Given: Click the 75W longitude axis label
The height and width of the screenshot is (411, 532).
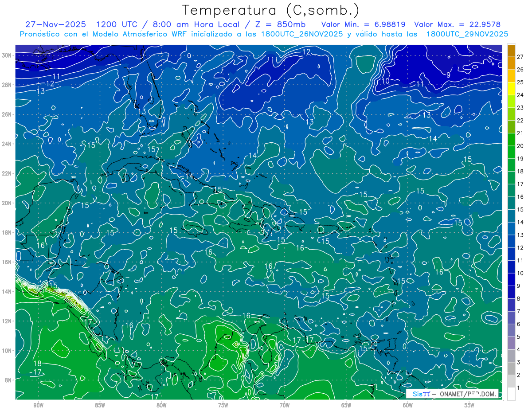Looking at the screenshot, I should click(x=223, y=405).
